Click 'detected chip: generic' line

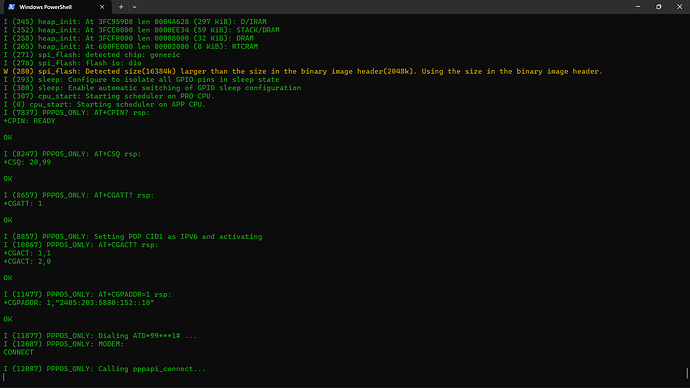coord(92,55)
